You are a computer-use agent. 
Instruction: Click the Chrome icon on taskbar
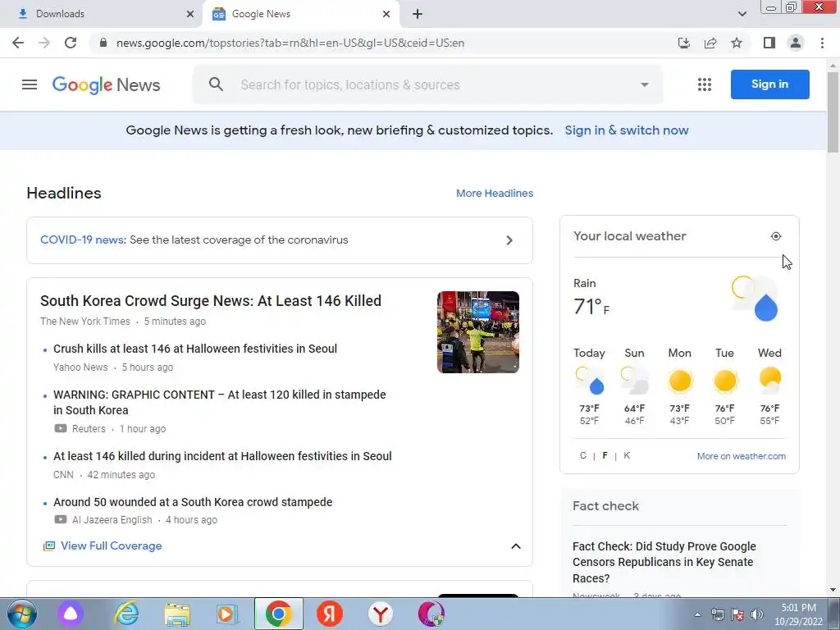click(x=279, y=614)
